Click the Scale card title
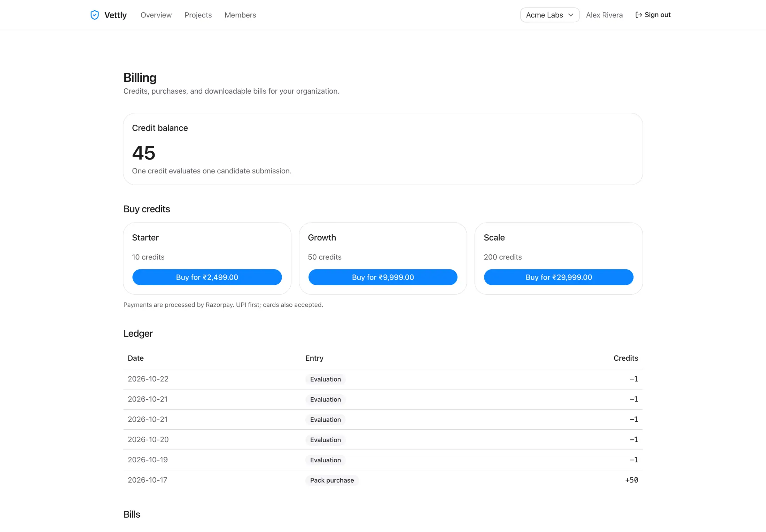The image size is (766, 532). click(x=494, y=237)
